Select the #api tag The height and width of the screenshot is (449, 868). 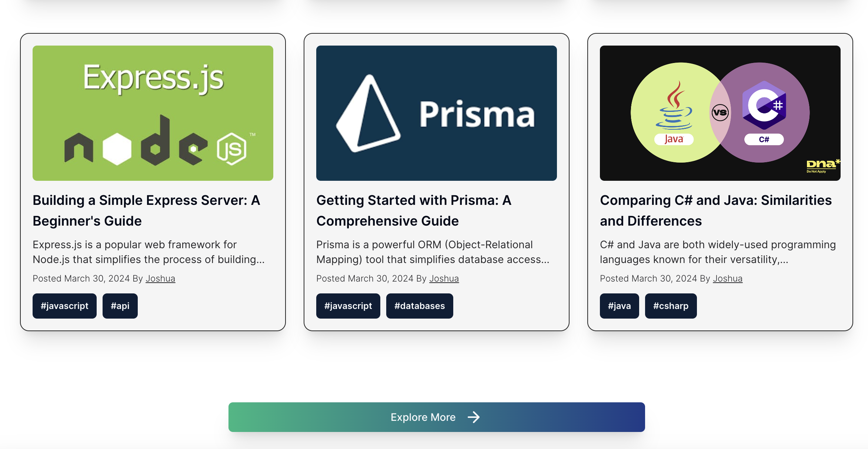[x=120, y=306]
